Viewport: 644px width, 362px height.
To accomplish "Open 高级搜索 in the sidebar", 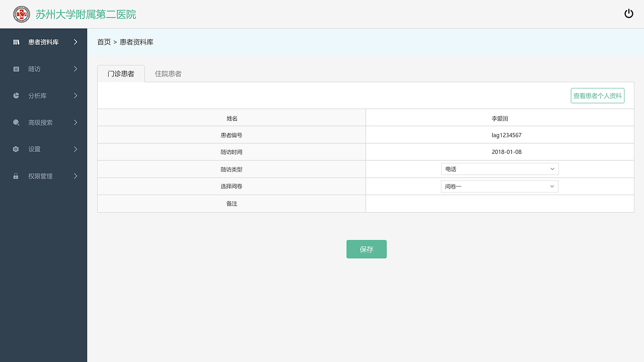I will click(43, 122).
